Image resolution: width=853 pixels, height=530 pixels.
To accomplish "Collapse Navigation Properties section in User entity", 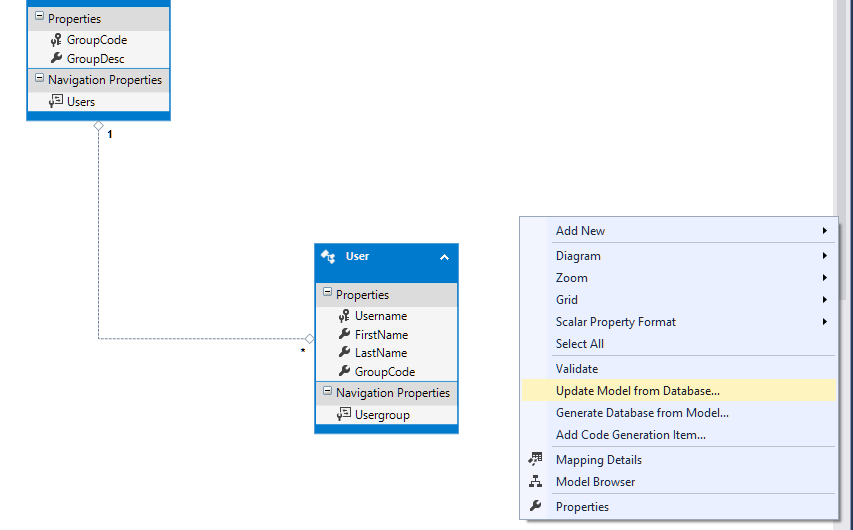I will click(x=327, y=393).
